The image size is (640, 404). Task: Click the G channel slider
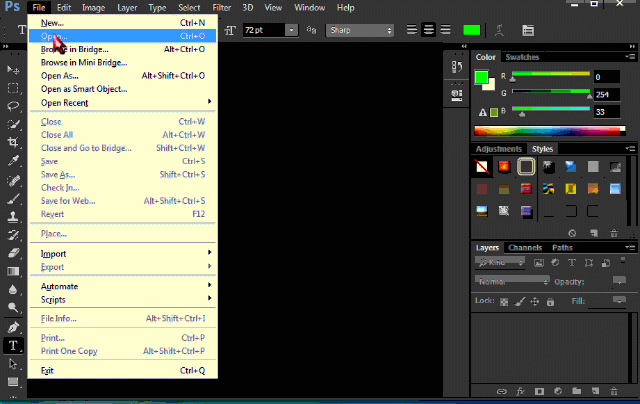click(551, 94)
